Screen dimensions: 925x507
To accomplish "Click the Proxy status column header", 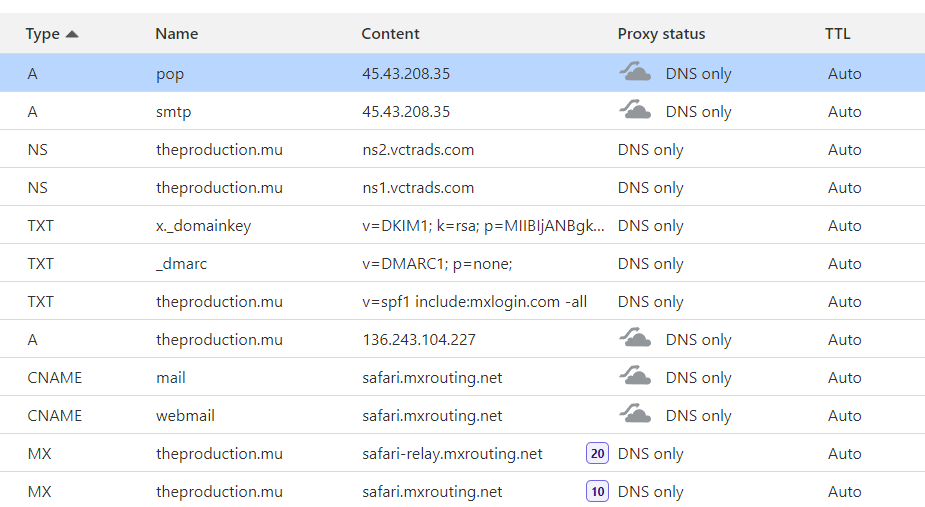I will pyautogui.click(x=661, y=34).
